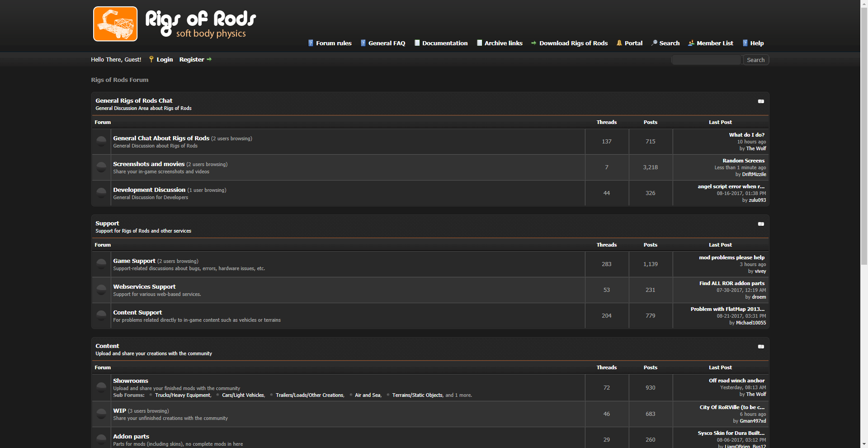The width and height of the screenshot is (868, 448).
Task: Click status icon for Development Discussion
Action: (x=101, y=193)
